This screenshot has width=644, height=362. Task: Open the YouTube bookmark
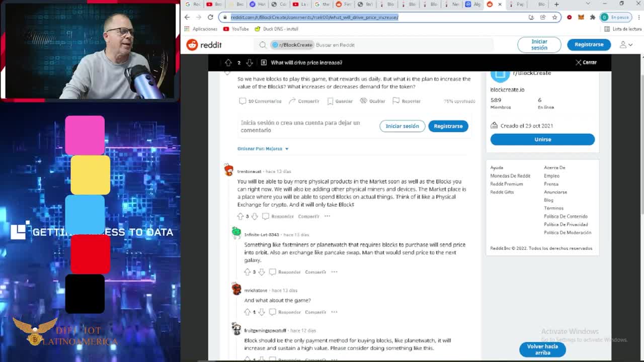pos(236,29)
